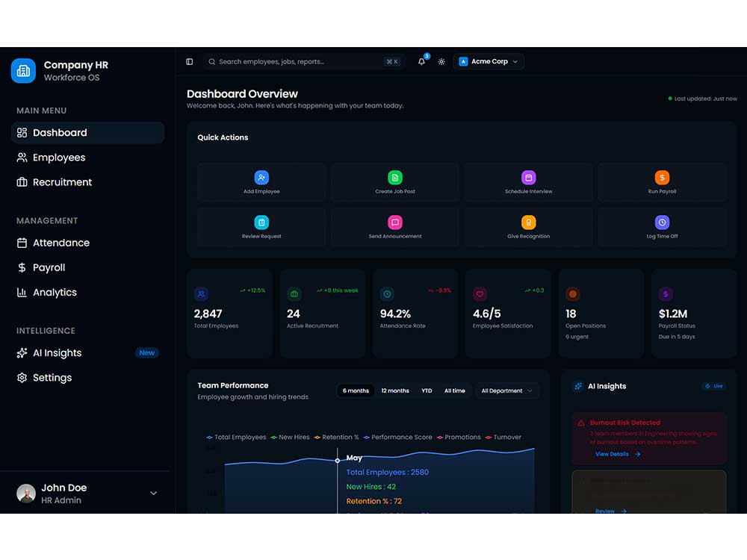Click the '6 urgent' text under Open Positions
Viewport: 747px width, 560px height.
577,337
